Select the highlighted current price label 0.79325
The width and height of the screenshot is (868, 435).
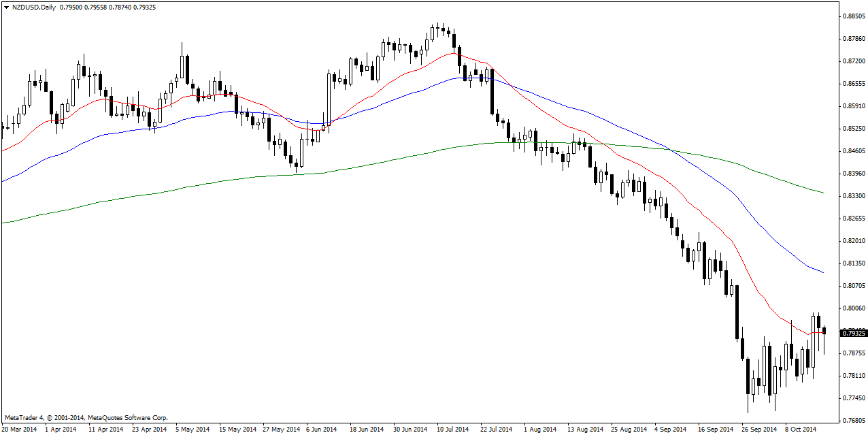854,333
